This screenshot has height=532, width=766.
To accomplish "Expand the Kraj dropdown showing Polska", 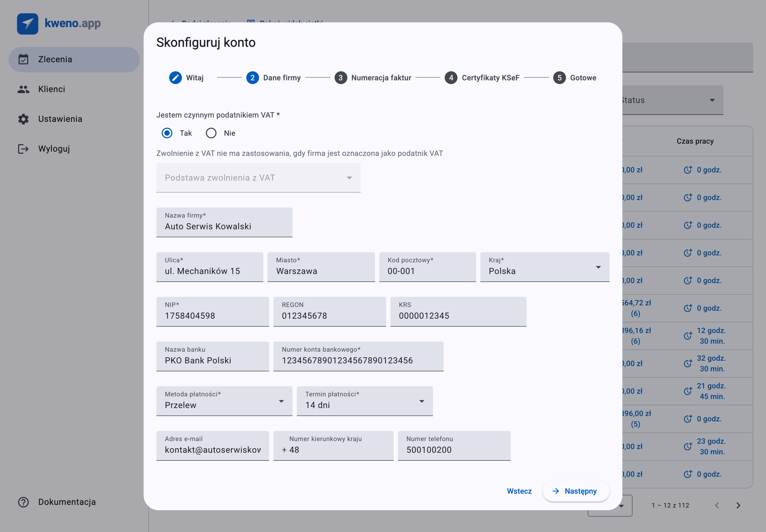I will (x=545, y=267).
